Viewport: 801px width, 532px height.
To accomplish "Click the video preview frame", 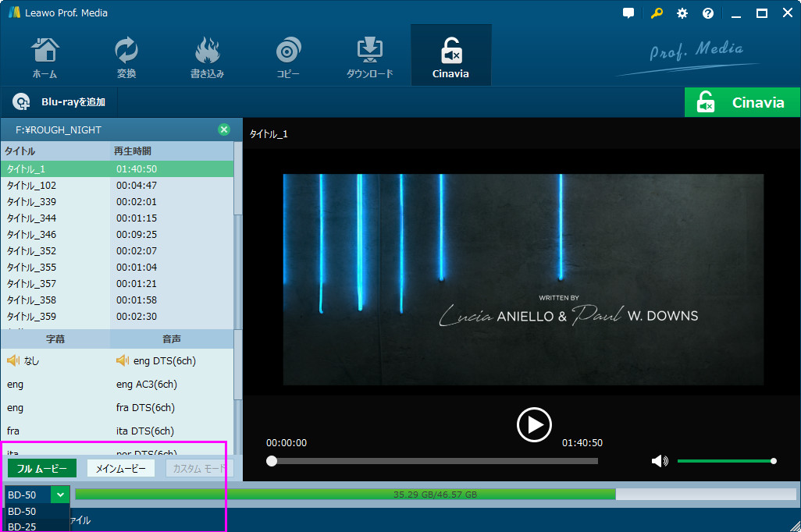I will pyautogui.click(x=523, y=279).
